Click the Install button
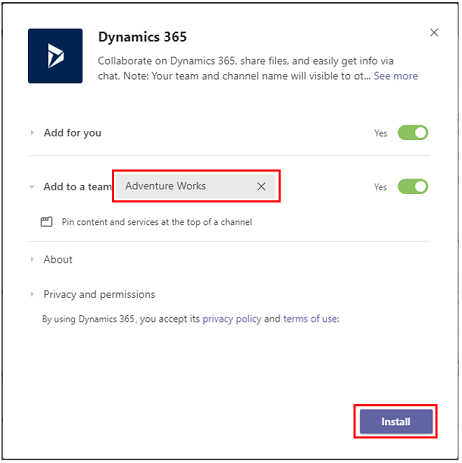Screen dimensions: 462x463 [x=396, y=422]
